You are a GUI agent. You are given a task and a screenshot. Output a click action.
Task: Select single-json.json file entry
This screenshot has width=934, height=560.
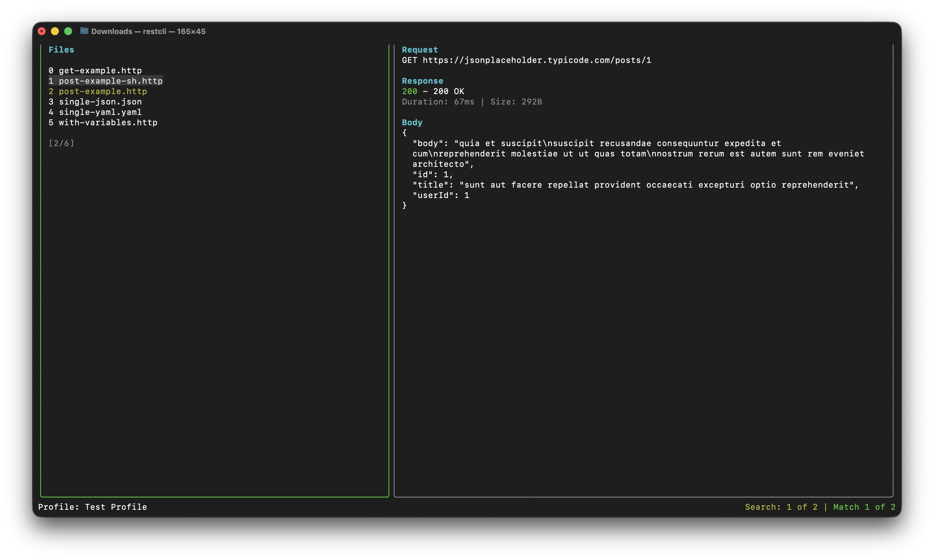coord(100,102)
